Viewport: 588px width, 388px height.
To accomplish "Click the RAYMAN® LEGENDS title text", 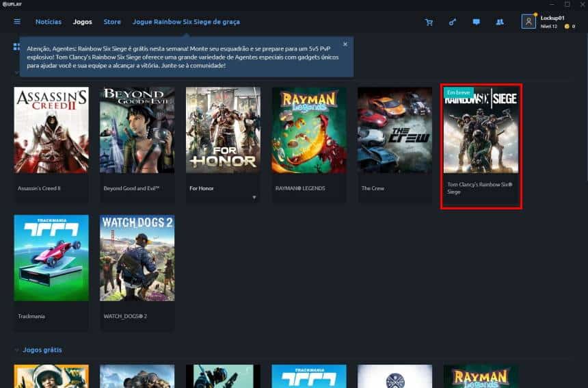I will [300, 188].
